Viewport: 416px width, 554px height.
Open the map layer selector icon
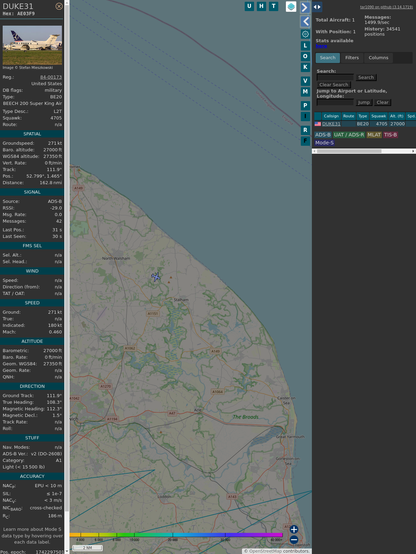click(291, 6)
